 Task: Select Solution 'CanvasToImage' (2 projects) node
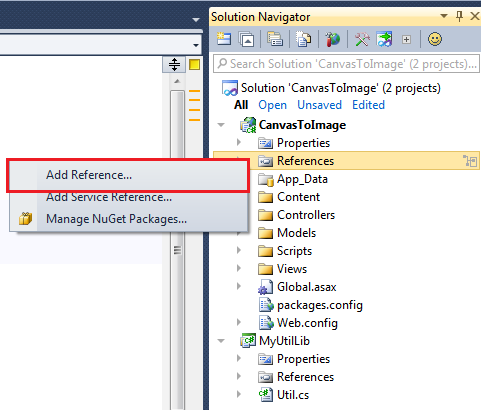[x=341, y=88]
